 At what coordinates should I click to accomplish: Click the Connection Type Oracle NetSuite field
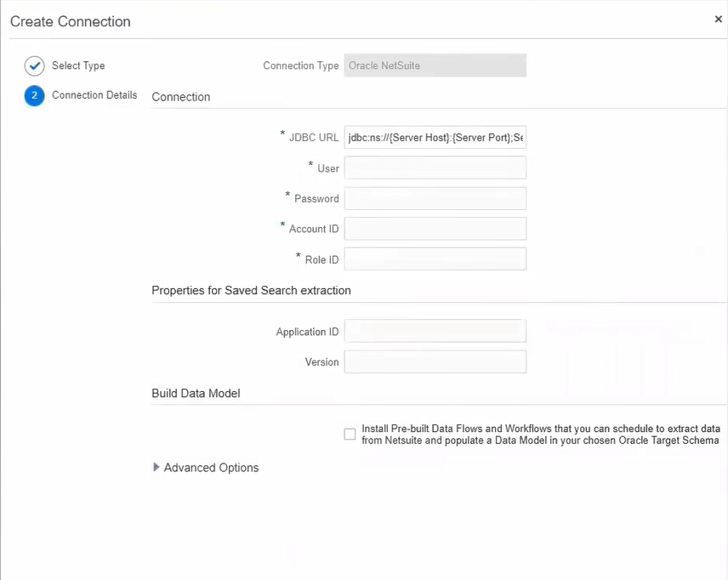click(x=435, y=65)
